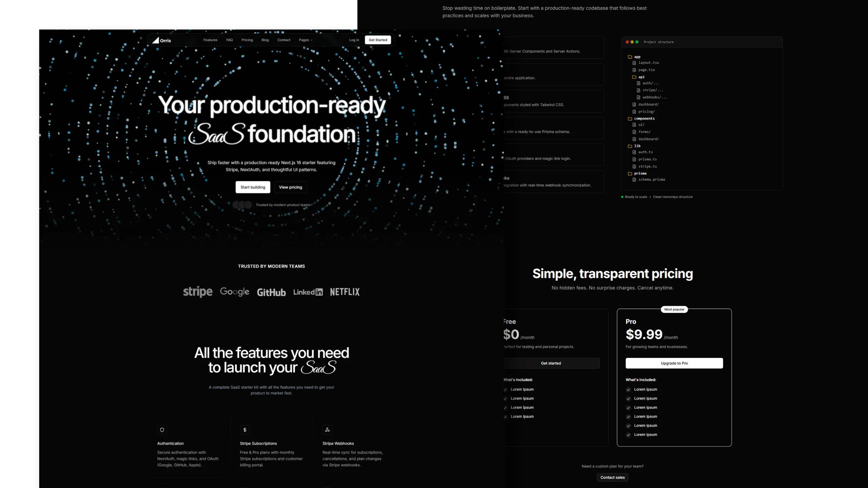Click the layout.tsx file icon
The height and width of the screenshot is (488, 868).
634,63
